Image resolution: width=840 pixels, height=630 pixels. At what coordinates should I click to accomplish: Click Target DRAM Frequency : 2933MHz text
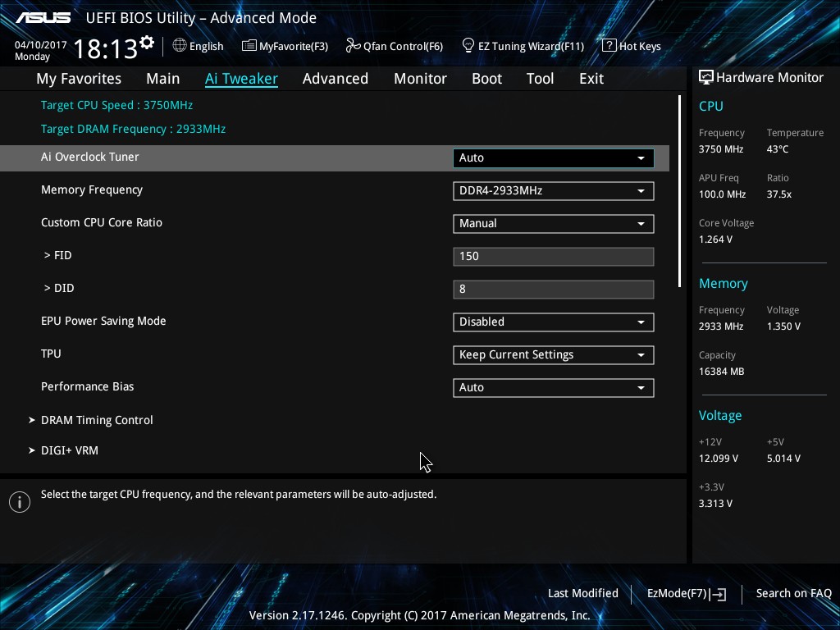click(134, 129)
